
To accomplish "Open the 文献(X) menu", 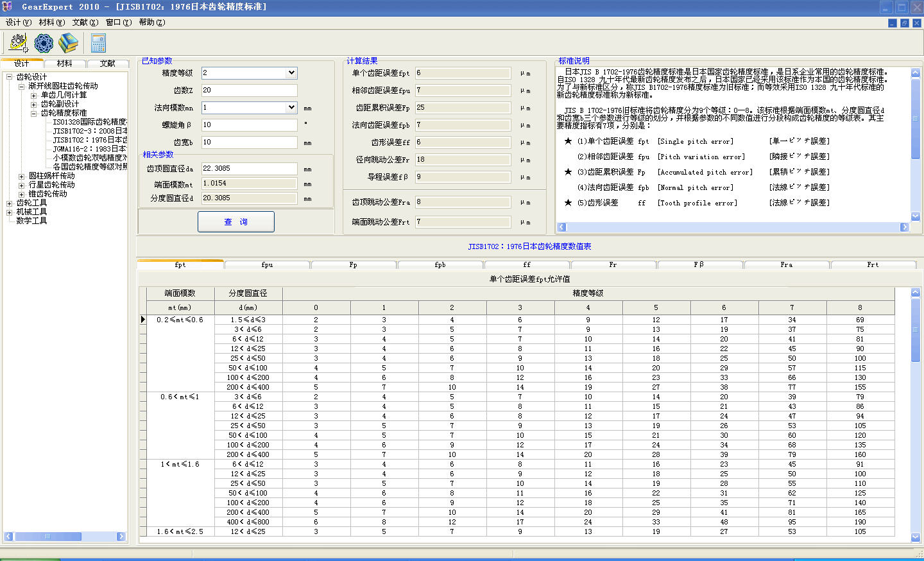I will pos(85,22).
